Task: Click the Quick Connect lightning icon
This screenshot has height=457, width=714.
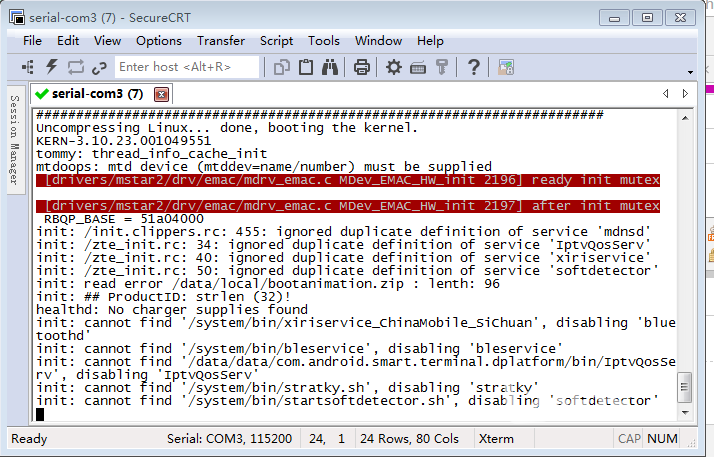Action: click(x=51, y=67)
